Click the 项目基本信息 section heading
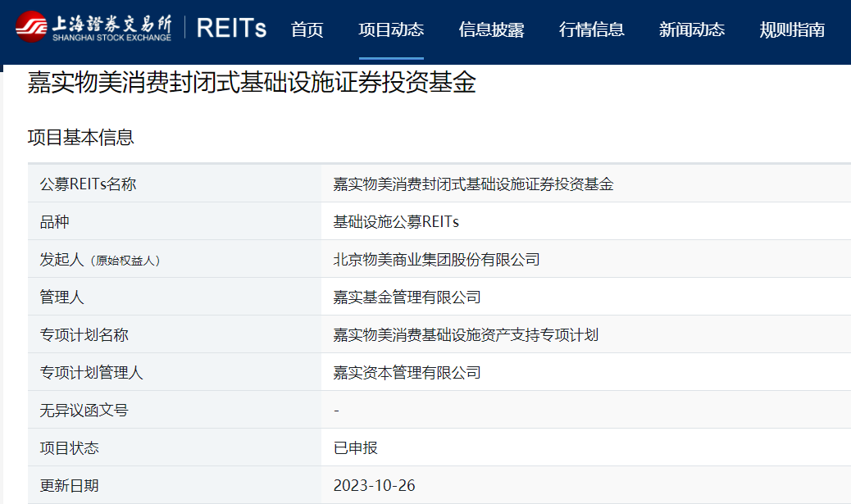The image size is (851, 504). (x=80, y=138)
